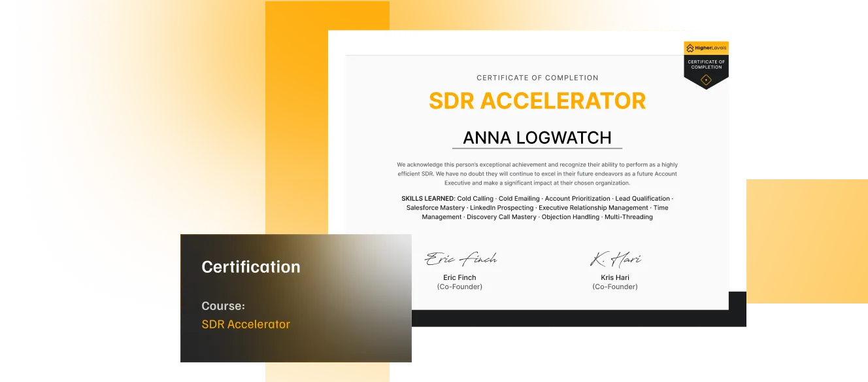Enable the Salesforce Mastery skill item

(x=435, y=207)
